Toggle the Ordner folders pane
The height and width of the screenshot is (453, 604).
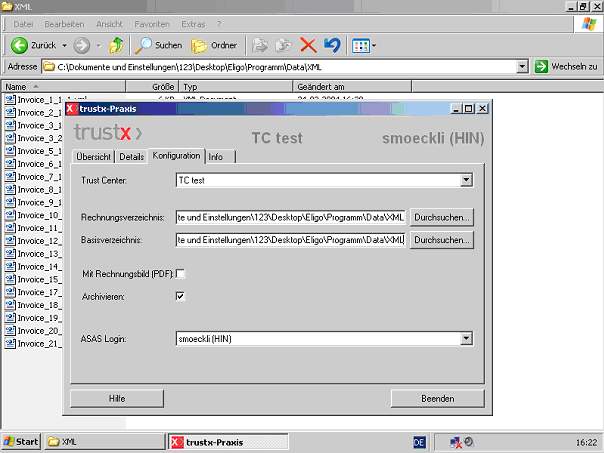point(214,45)
